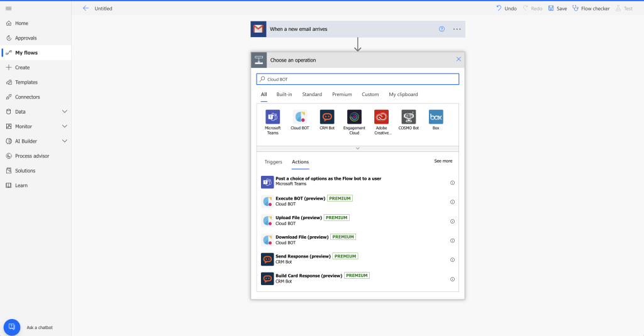Screen dimensions: 644x336
Task: Select the Box connector icon
Action: [436, 117]
